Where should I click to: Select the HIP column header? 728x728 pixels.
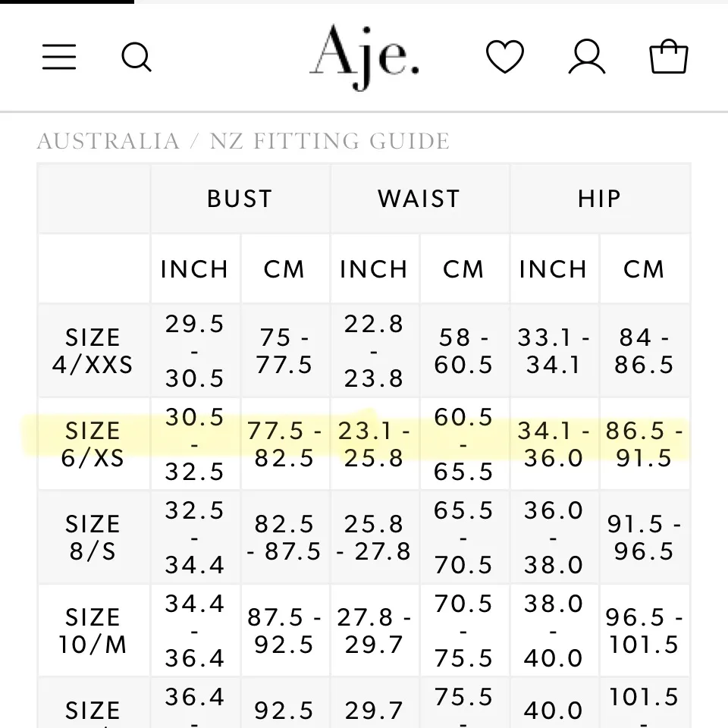[599, 199]
